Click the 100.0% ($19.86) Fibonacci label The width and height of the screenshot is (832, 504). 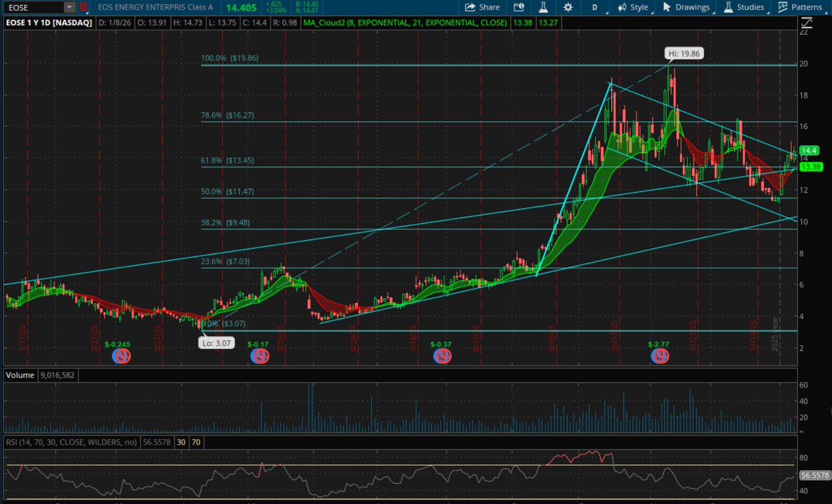[x=229, y=59]
